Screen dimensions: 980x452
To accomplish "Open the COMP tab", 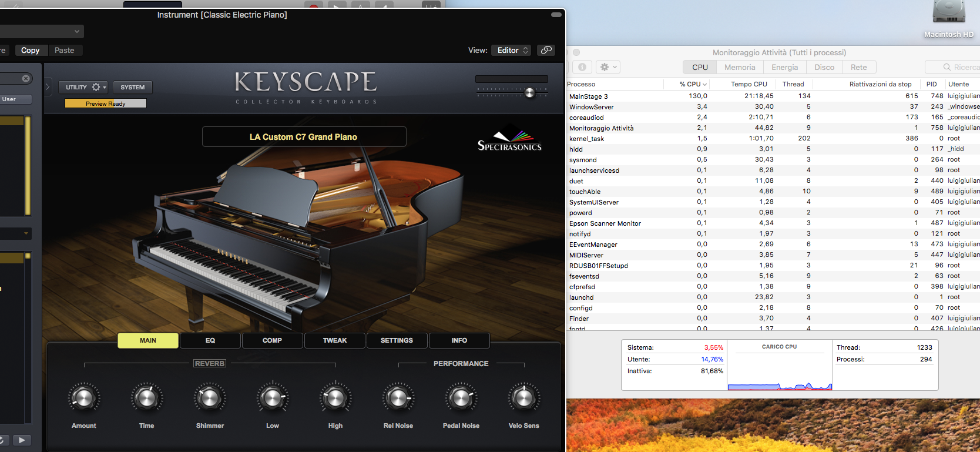I will click(272, 340).
